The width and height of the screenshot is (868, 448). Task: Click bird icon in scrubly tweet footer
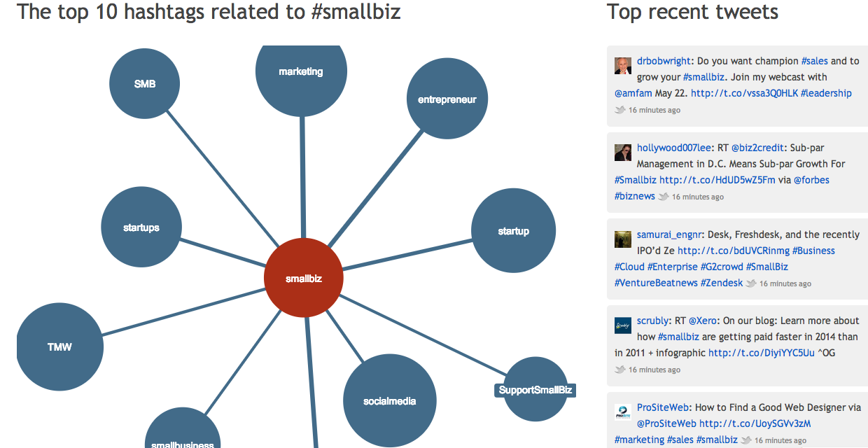point(619,370)
